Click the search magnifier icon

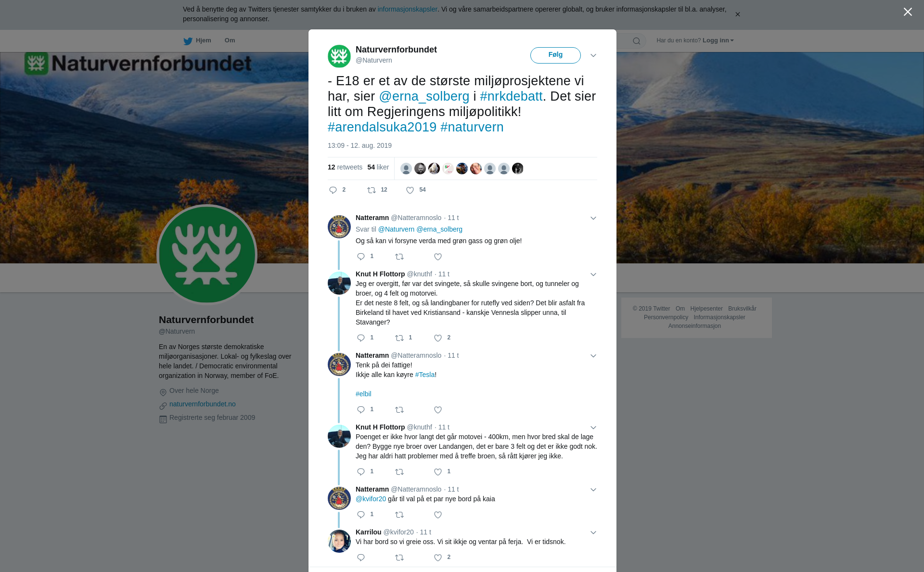tap(637, 41)
